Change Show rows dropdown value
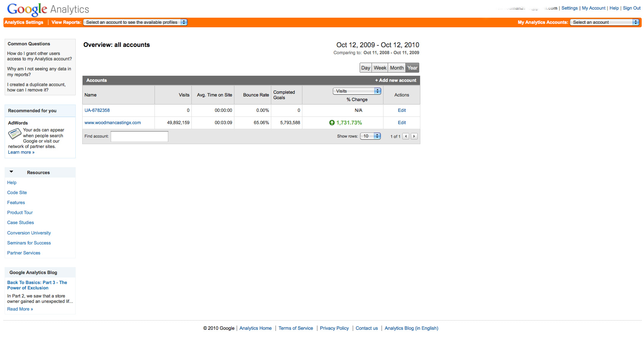Viewport: 644px width, 354px height. [370, 136]
